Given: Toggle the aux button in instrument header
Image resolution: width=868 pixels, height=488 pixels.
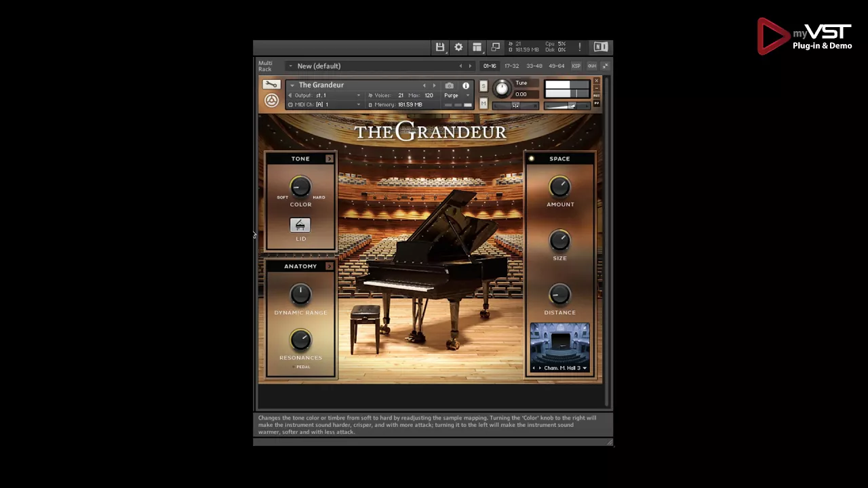Looking at the screenshot, I should [x=597, y=96].
